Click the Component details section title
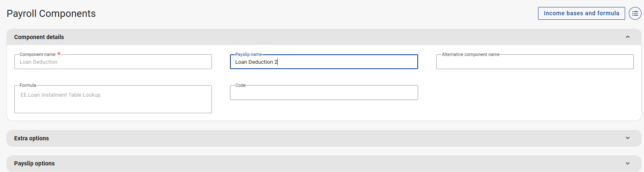Viewport: 644px width, 172px height. 39,37
